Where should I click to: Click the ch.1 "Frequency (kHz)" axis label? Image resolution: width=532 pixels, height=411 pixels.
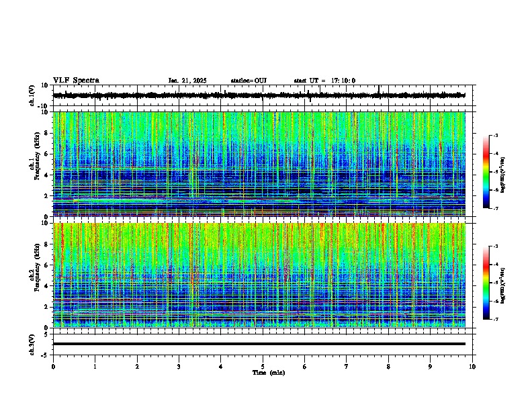pyautogui.click(x=37, y=156)
